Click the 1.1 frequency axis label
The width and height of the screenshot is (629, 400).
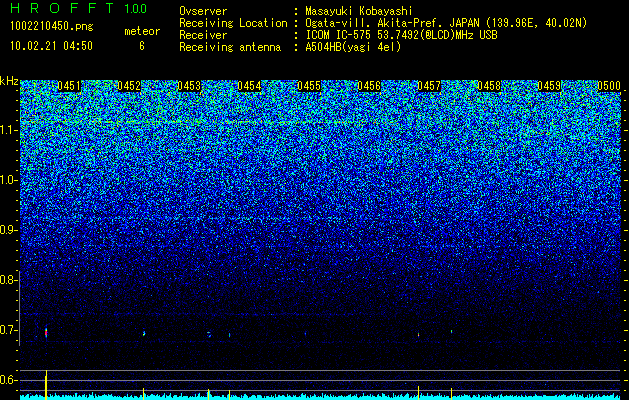pyautogui.click(x=8, y=130)
